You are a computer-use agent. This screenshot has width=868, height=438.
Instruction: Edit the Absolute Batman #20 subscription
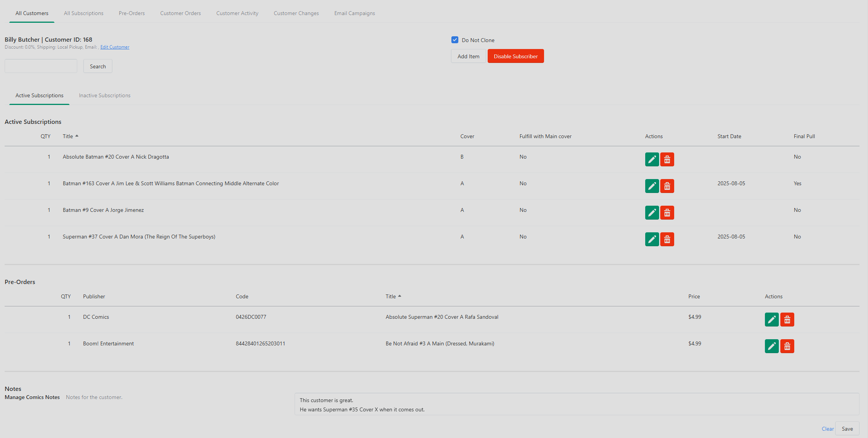(x=652, y=159)
